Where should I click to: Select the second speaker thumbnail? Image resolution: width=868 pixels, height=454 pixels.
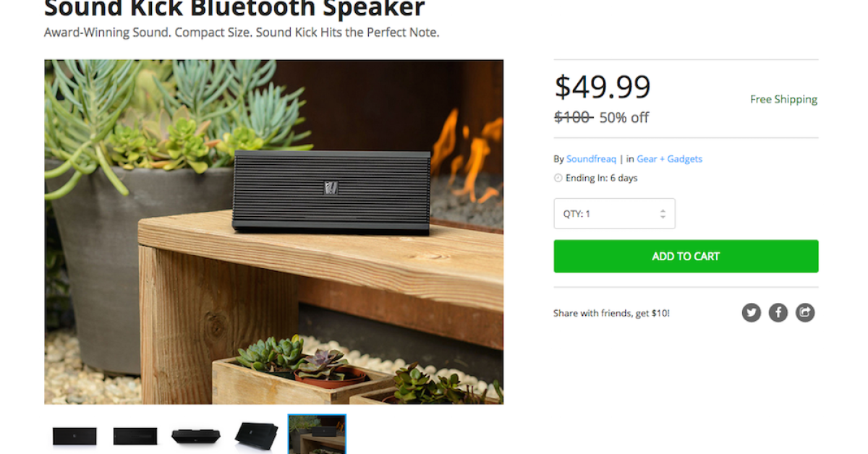[x=135, y=436]
